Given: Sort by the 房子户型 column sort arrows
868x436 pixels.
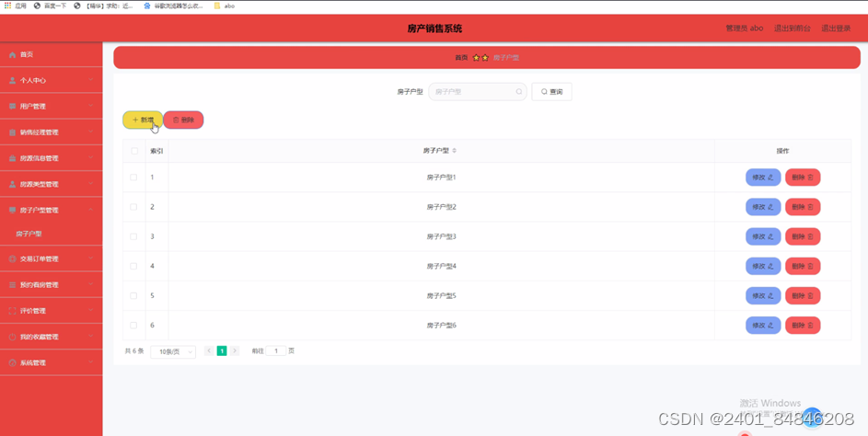Looking at the screenshot, I should pyautogui.click(x=455, y=151).
